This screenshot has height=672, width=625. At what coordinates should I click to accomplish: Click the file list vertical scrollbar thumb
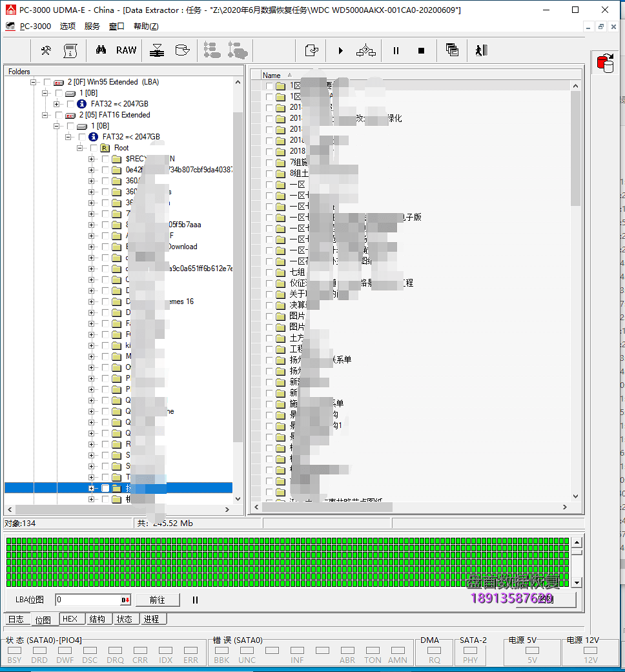coord(575,148)
